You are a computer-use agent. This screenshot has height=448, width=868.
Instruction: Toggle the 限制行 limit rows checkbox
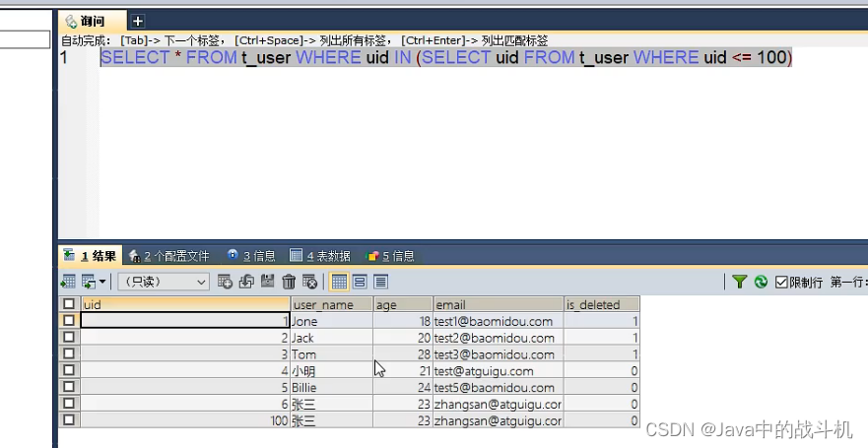tap(781, 282)
